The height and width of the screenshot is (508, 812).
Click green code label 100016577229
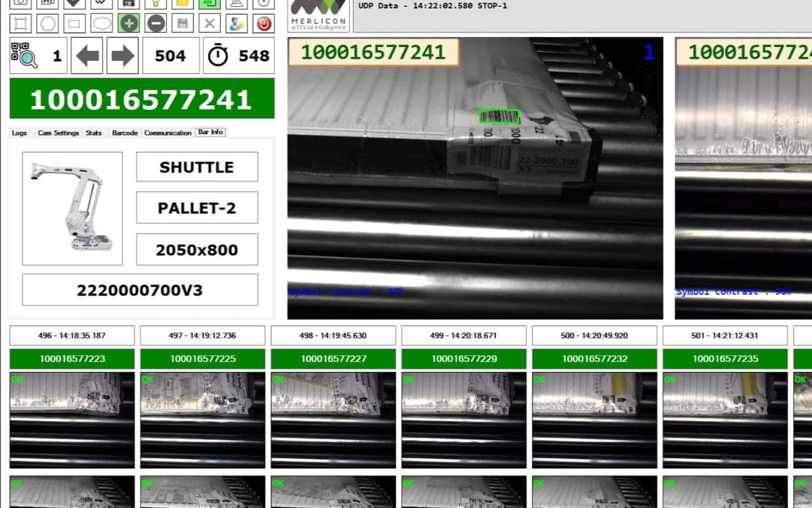[464, 359]
